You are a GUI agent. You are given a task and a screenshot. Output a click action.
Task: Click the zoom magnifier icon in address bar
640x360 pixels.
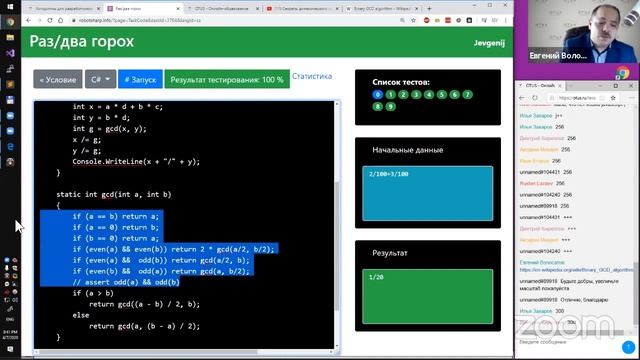(x=402, y=20)
